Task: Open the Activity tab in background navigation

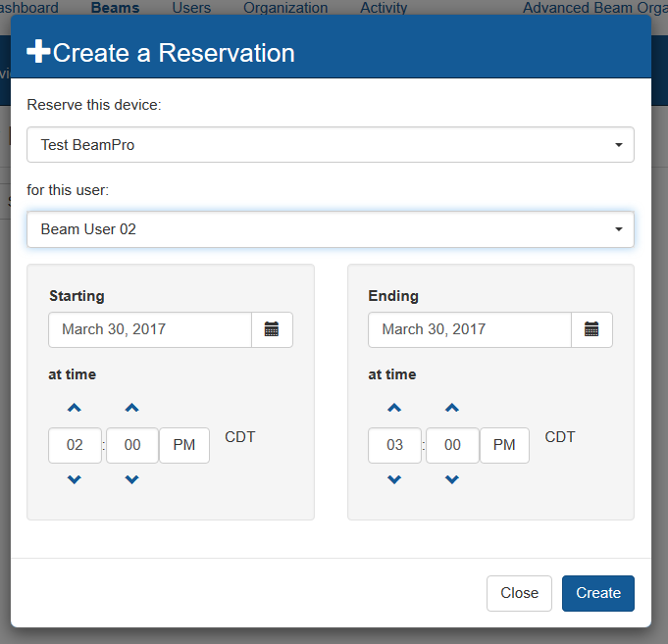Action: point(384,8)
